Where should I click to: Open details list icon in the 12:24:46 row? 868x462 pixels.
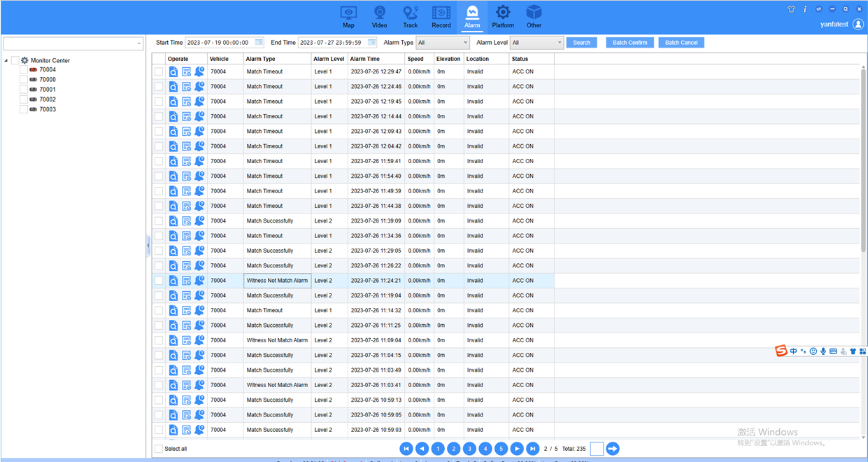187,87
